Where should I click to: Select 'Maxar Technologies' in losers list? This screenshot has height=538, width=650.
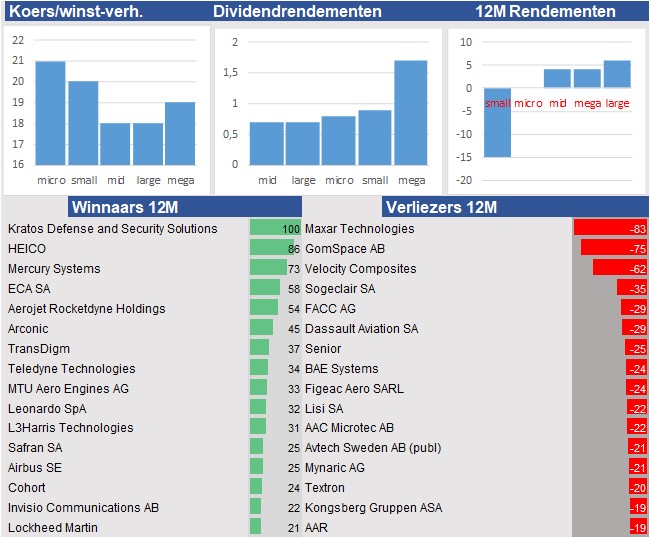pyautogui.click(x=359, y=229)
